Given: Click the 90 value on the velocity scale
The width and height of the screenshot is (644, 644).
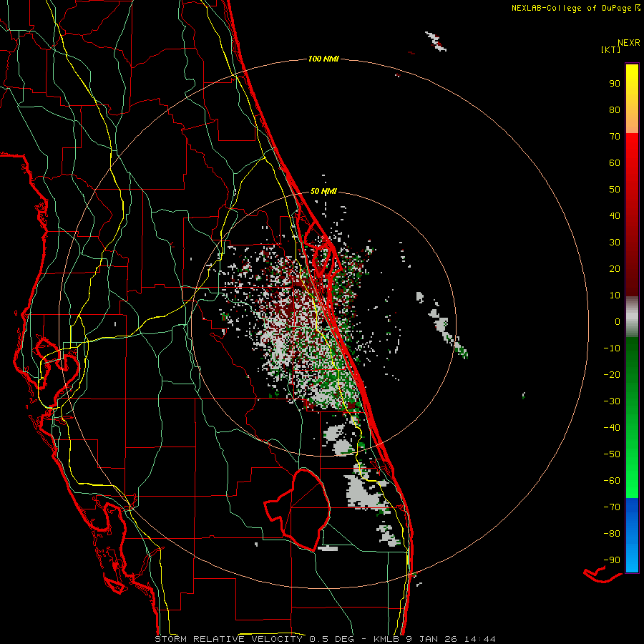Looking at the screenshot, I should coord(615,84).
